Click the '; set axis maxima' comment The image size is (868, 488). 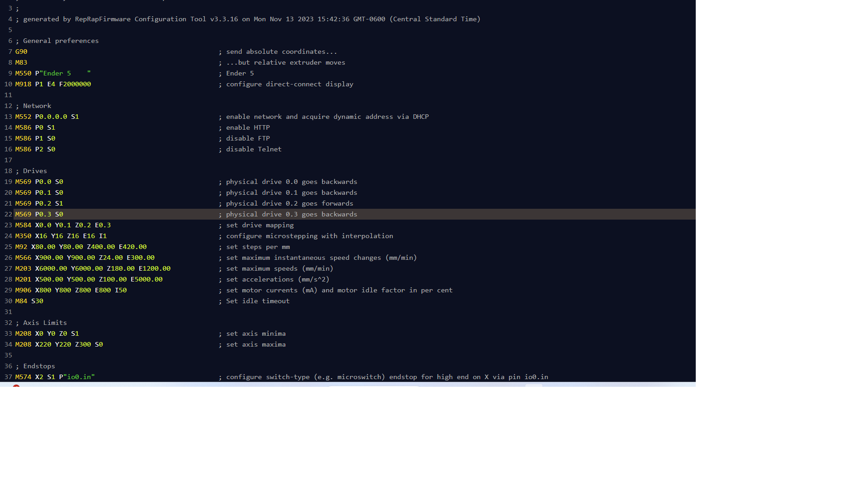(x=252, y=344)
